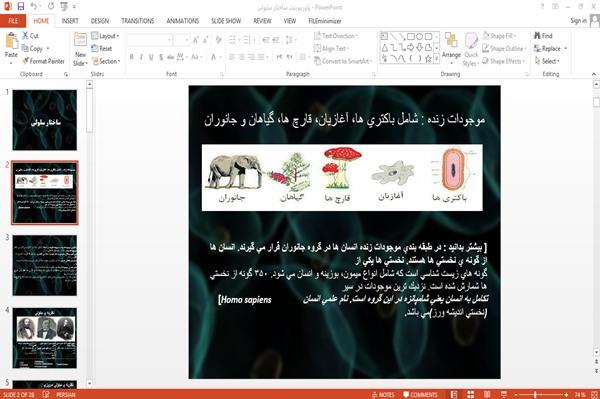Image resolution: width=600 pixels, height=399 pixels.
Task: Decrease font size with the smaller A
Action: coord(206,40)
